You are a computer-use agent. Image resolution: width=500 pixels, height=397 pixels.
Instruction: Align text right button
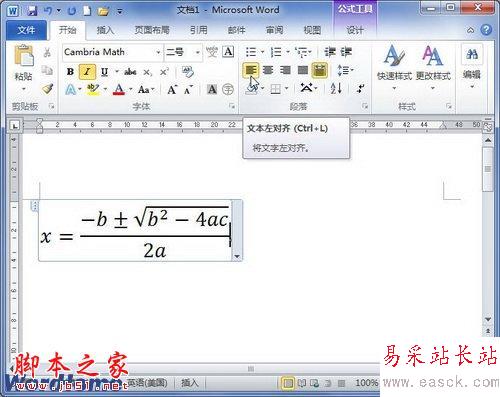[x=286, y=70]
